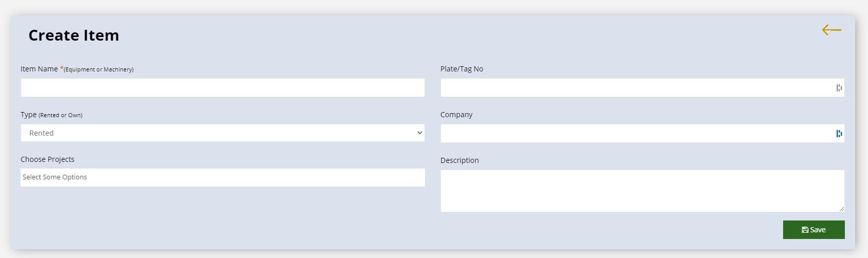
Task: Open the Select Some Options projects chooser
Action: [223, 177]
